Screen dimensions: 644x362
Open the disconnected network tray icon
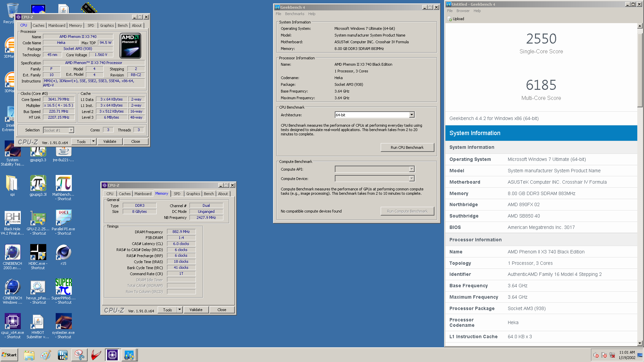point(612,355)
